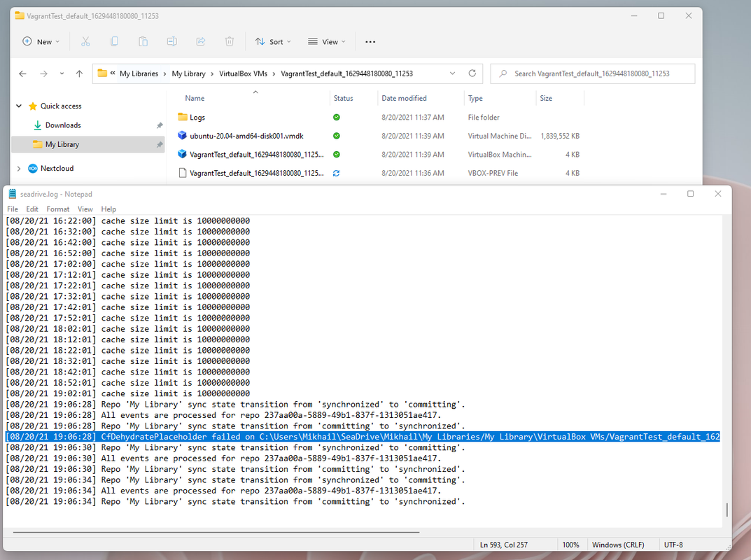Click Notepad horizontal scrollbar thumb
751x560 pixels.
[216, 532]
